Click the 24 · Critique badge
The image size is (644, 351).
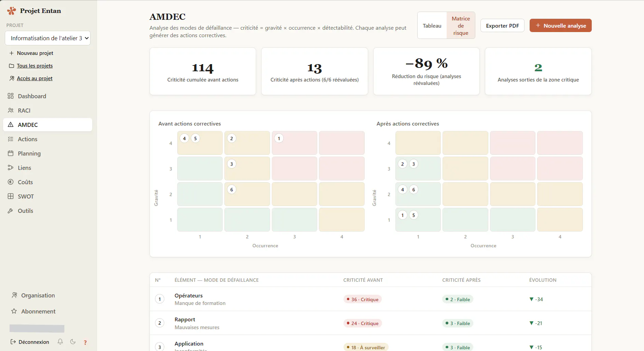[362, 323]
